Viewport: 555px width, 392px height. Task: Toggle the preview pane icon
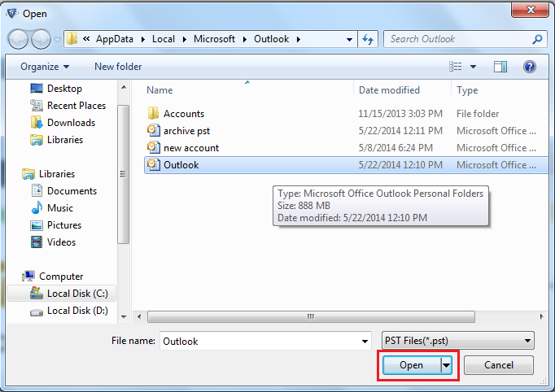point(500,67)
